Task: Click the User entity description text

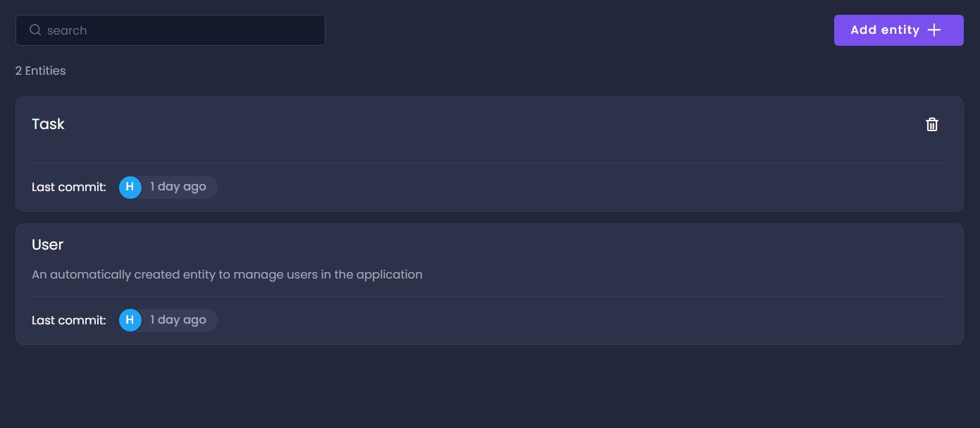Action: (x=227, y=274)
